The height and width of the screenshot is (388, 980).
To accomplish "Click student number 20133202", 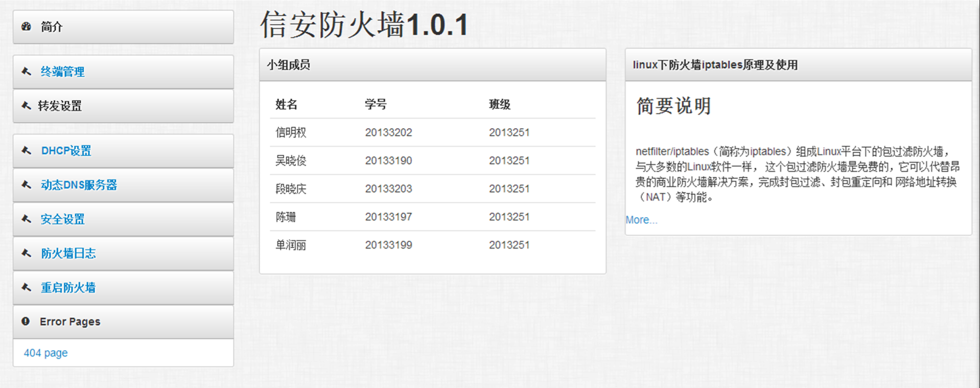I will (388, 132).
